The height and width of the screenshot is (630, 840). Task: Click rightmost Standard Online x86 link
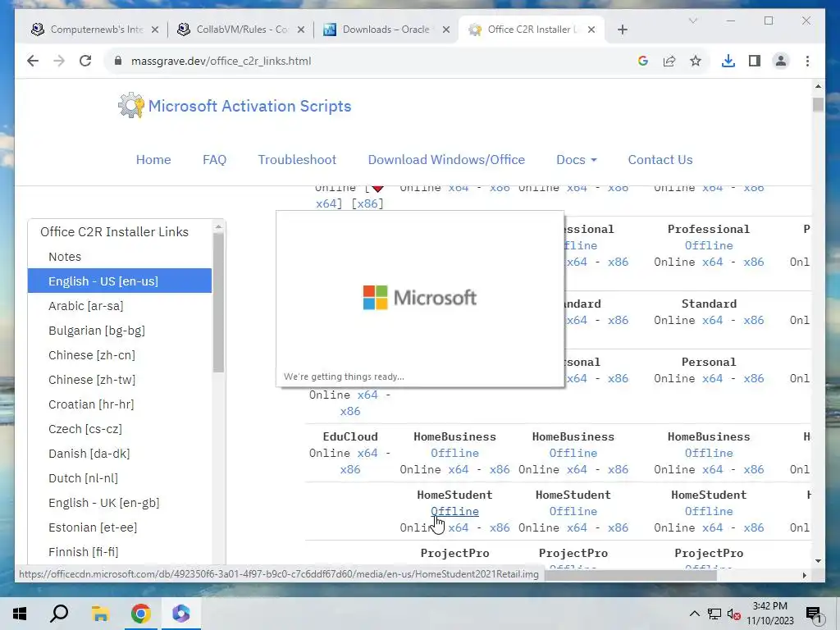754,321
